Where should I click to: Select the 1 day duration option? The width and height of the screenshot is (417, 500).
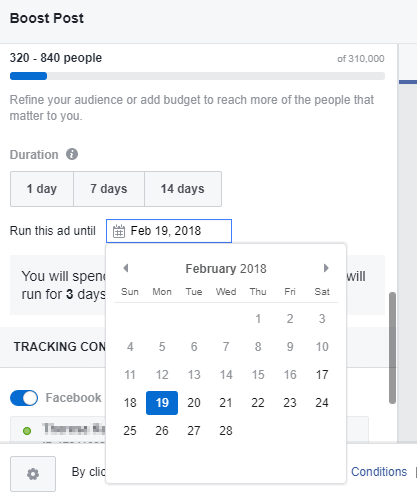(42, 189)
